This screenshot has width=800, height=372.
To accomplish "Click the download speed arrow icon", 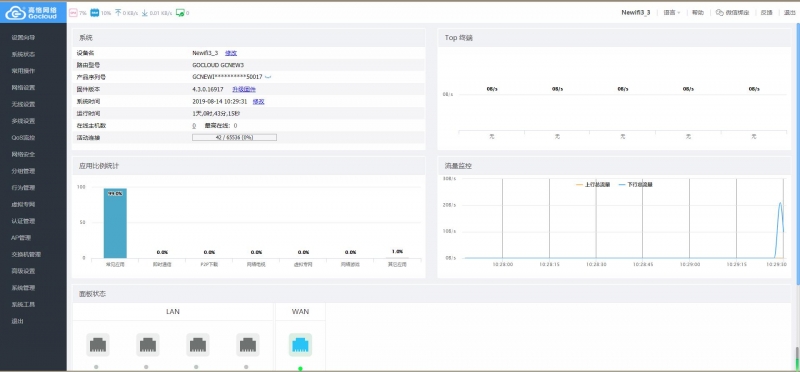I will [144, 13].
